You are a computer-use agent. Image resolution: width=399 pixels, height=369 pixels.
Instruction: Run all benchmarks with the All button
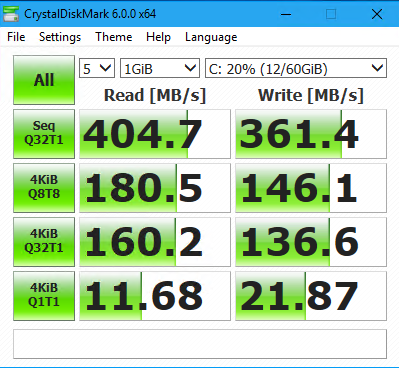[x=44, y=80]
